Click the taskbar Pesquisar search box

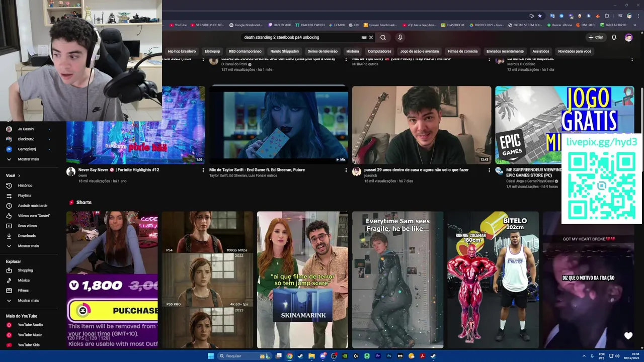pos(244,356)
